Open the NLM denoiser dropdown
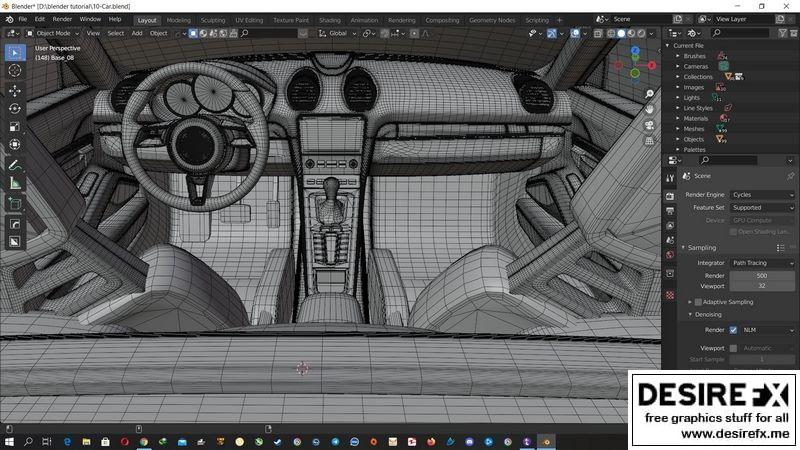 point(767,330)
